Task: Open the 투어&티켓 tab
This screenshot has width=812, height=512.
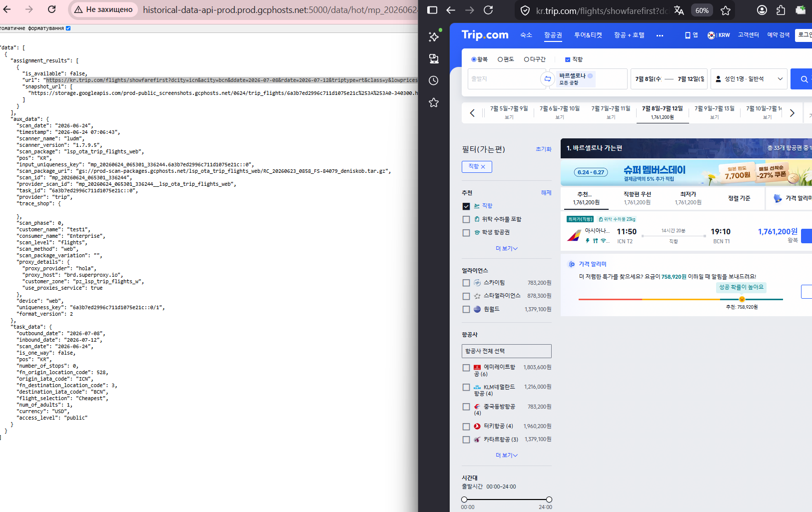Action: (x=588, y=35)
